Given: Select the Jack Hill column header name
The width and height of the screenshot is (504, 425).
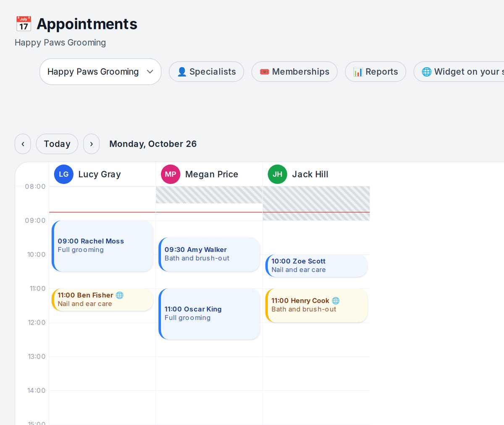Looking at the screenshot, I should pyautogui.click(x=310, y=174).
